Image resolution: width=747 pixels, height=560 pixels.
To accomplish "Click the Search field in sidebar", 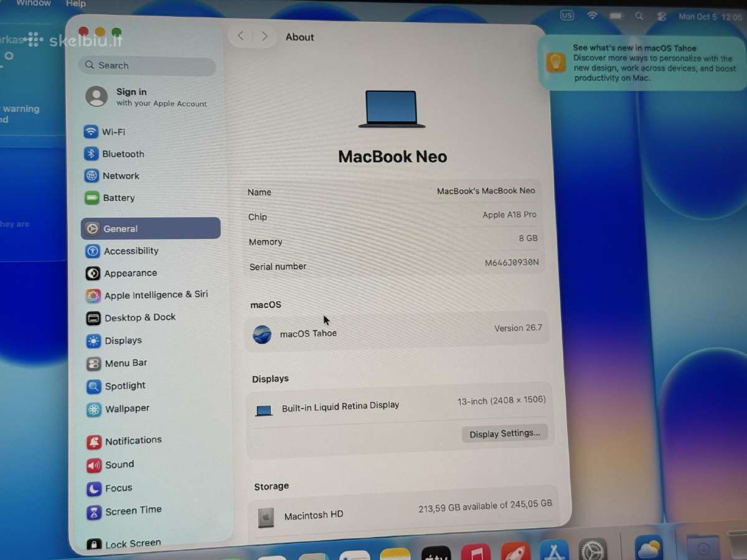I will [x=148, y=65].
